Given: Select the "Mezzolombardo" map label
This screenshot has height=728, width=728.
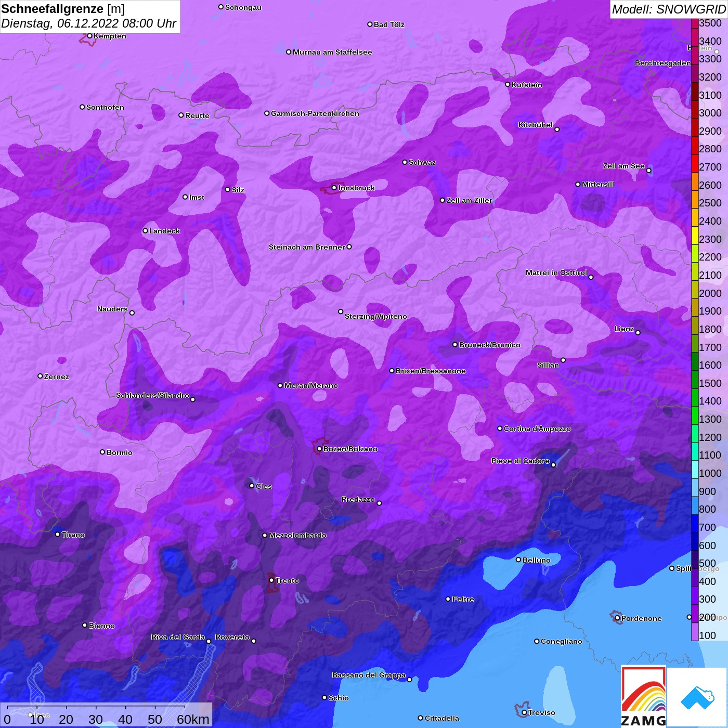Looking at the screenshot, I should point(297,535).
